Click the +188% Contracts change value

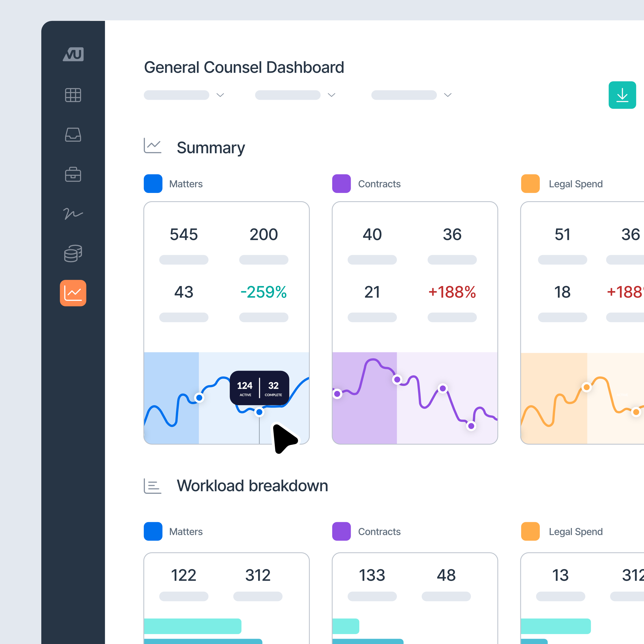[452, 292]
